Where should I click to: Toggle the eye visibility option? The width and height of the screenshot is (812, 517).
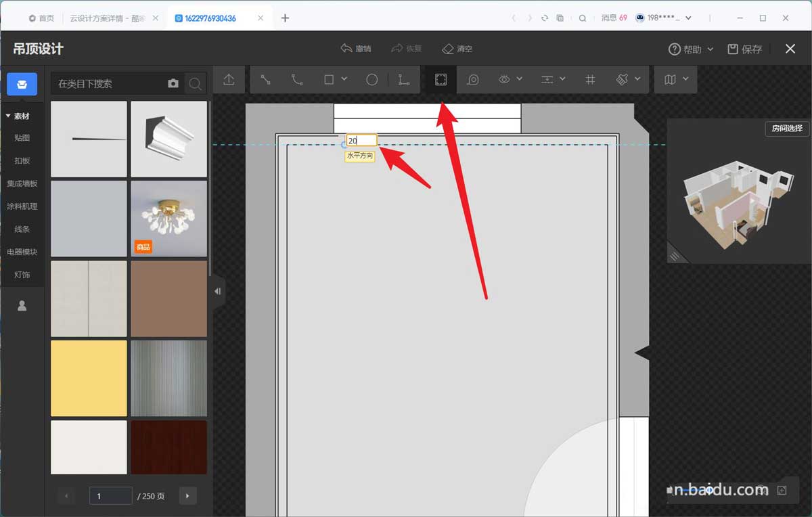pyautogui.click(x=504, y=80)
